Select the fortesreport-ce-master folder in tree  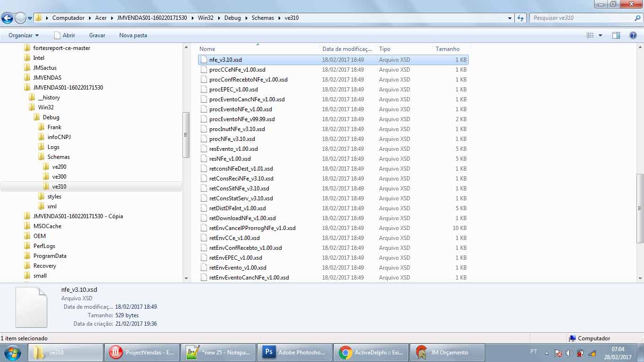62,48
